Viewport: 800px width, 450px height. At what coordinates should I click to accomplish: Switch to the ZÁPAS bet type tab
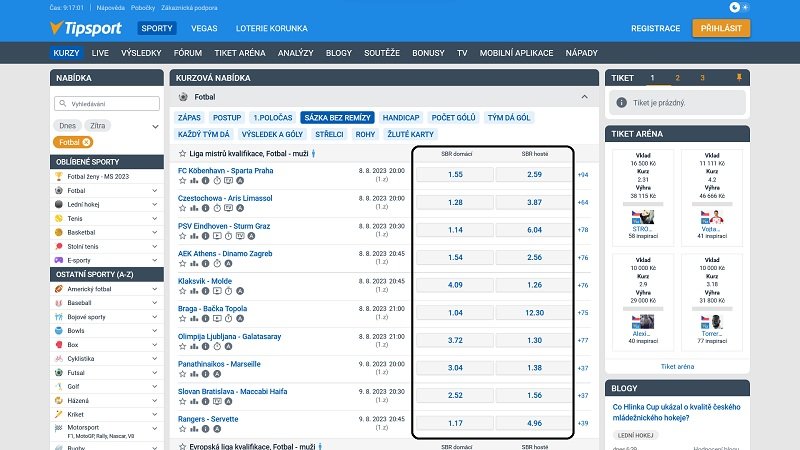189,118
